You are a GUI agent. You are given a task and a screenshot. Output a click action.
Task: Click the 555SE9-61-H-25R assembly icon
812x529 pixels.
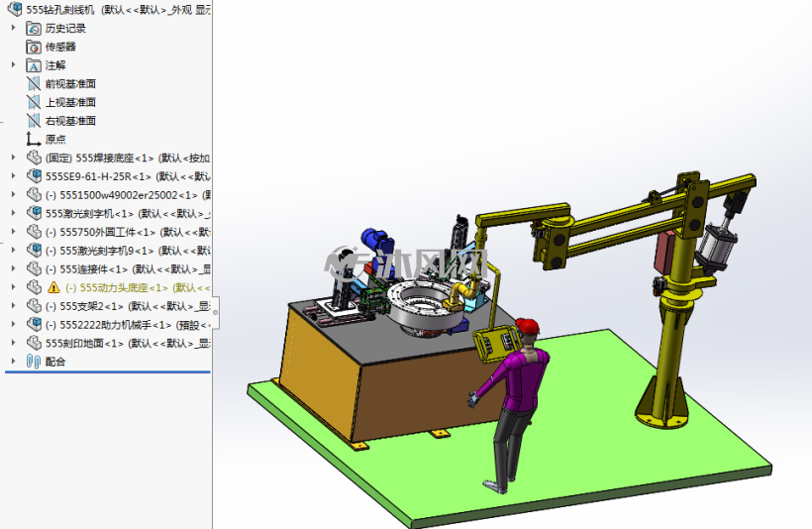[x=34, y=176]
